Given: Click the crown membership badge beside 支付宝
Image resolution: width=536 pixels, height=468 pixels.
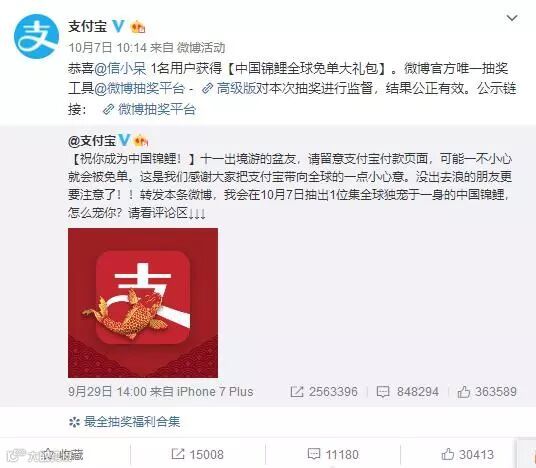Looking at the screenshot, I should coord(138,26).
